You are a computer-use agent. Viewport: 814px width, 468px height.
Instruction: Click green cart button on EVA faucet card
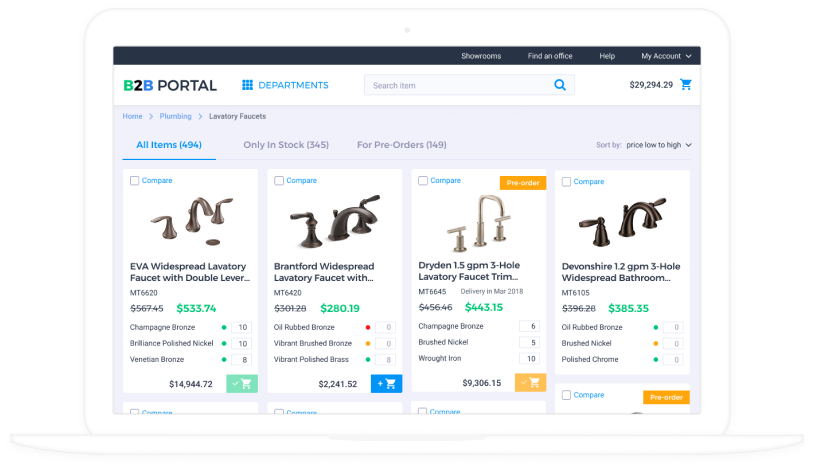click(242, 383)
